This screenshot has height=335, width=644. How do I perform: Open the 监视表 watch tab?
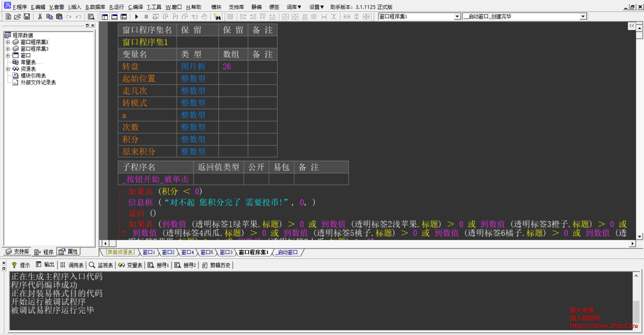tap(101, 265)
